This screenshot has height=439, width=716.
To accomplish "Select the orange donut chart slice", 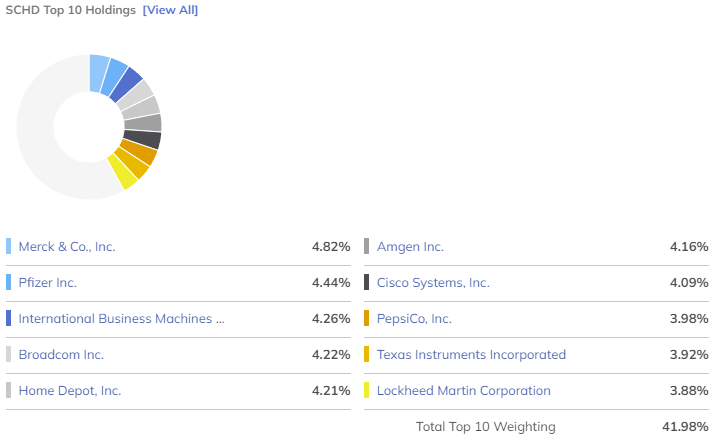I will pos(139,152).
